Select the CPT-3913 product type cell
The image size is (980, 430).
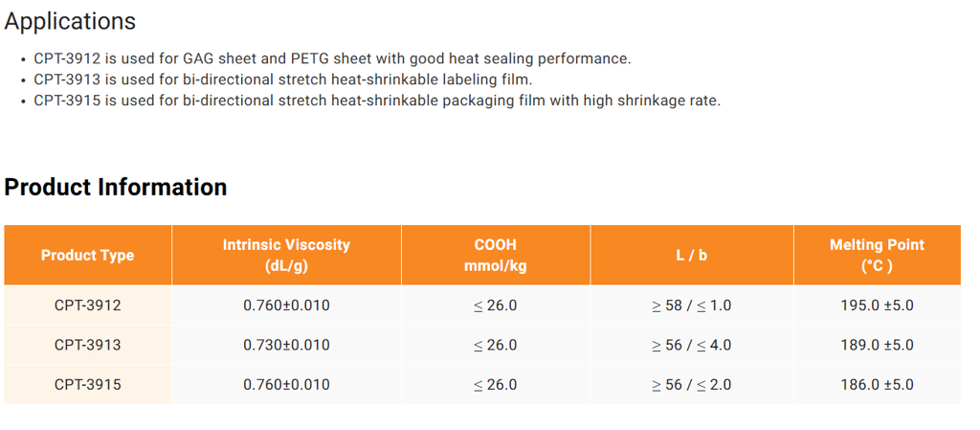87,345
